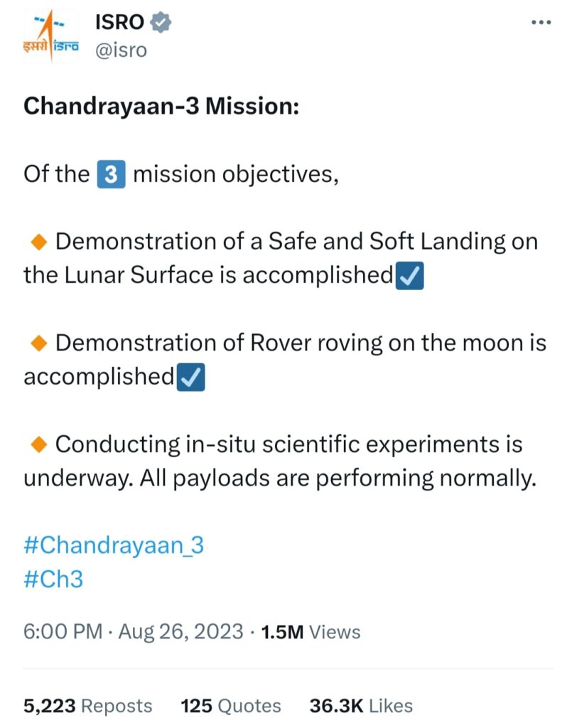The image size is (567, 728).
Task: View the 36.3K Likes list
Action: [361, 706]
